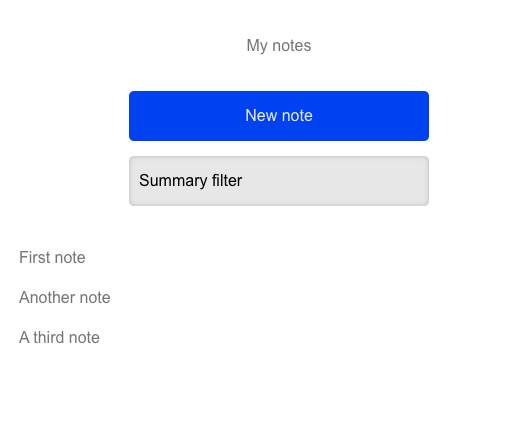Screen dimensions: 532x438
Task: Click the My notes heading
Action: (x=279, y=45)
